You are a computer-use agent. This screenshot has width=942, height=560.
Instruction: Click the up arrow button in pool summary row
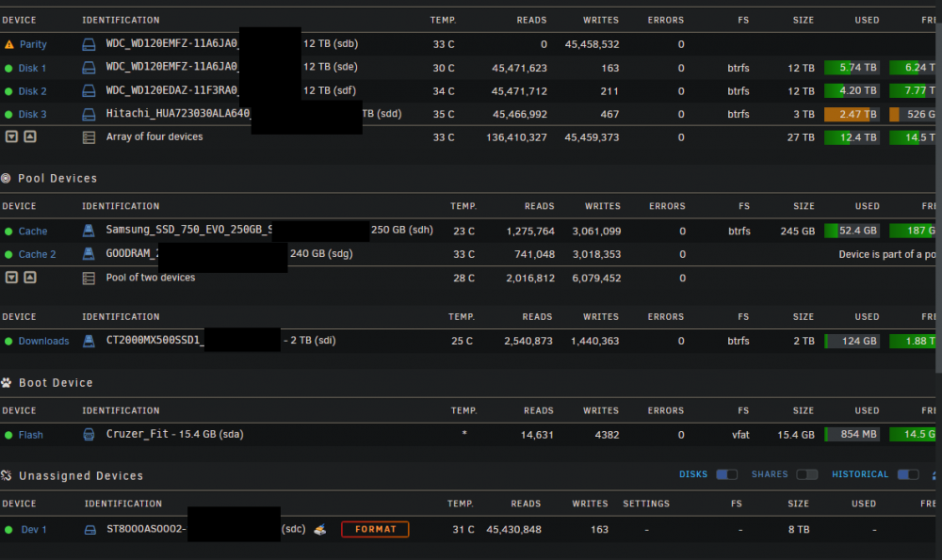(30, 278)
